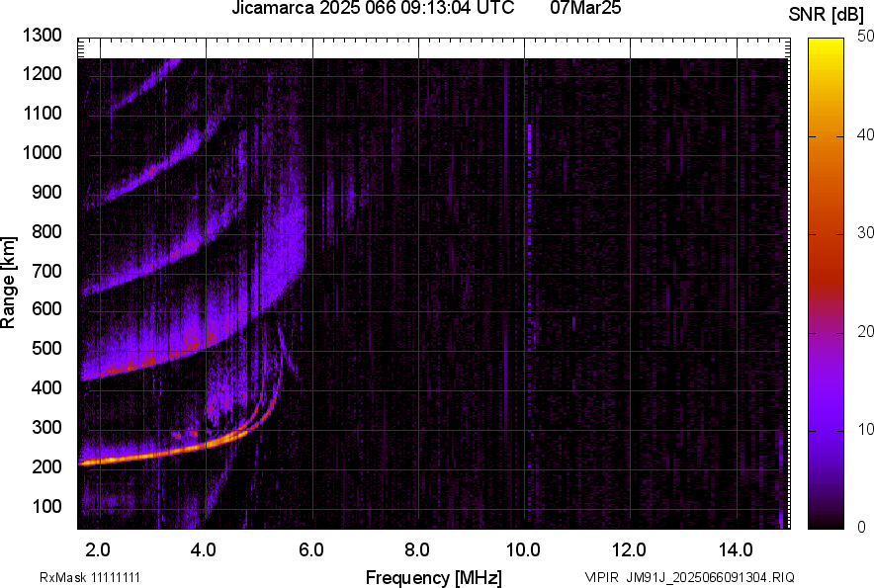
Task: Click the VIPIR JM91J filename label
Action: [689, 577]
